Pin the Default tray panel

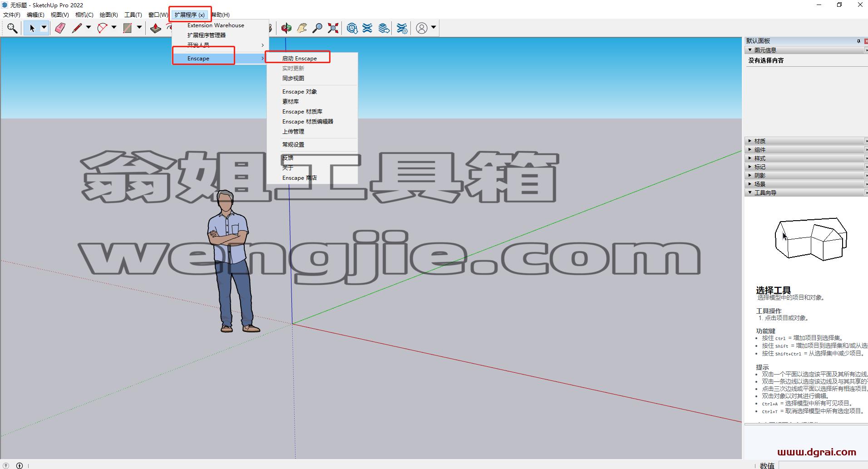[858, 41]
